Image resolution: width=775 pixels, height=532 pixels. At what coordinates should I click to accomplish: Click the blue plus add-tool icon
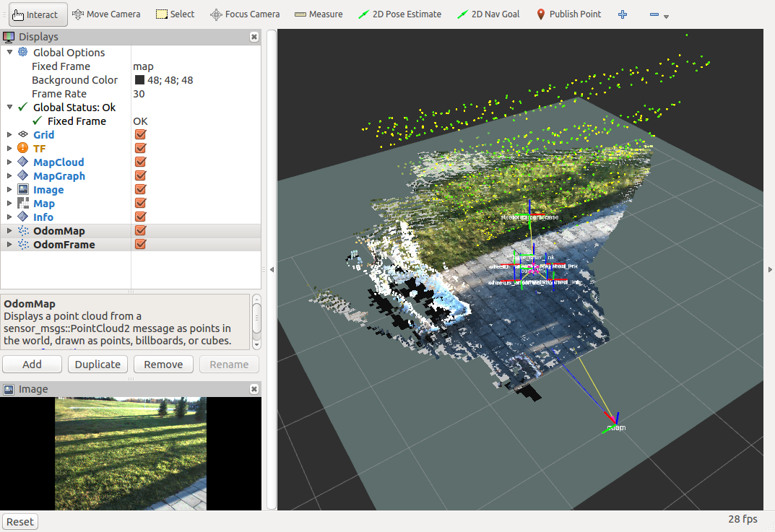point(623,14)
